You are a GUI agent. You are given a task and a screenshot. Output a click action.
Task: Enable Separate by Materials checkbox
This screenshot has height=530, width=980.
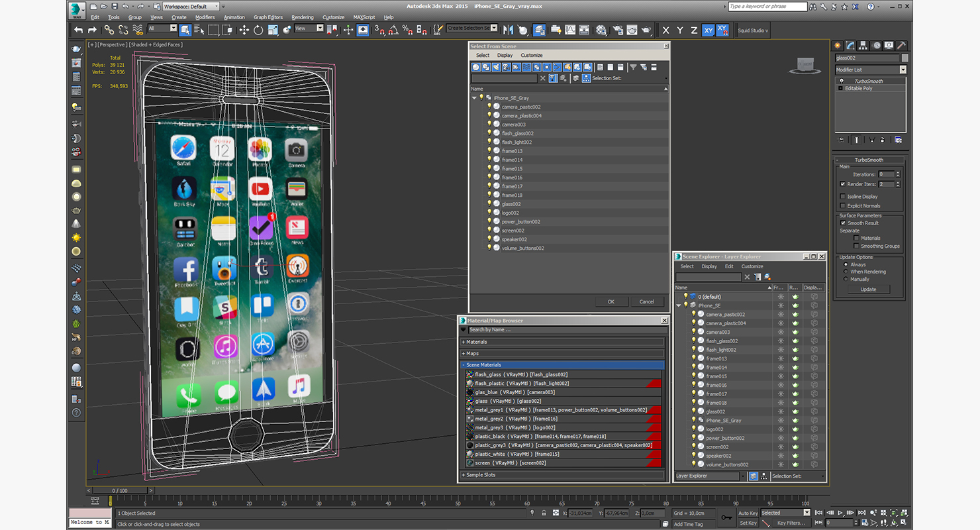pyautogui.click(x=856, y=238)
